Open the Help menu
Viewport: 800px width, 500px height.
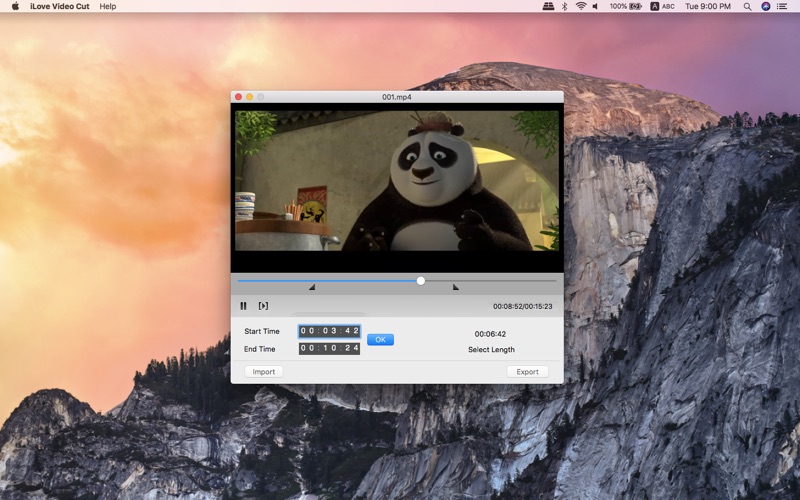click(x=108, y=6)
